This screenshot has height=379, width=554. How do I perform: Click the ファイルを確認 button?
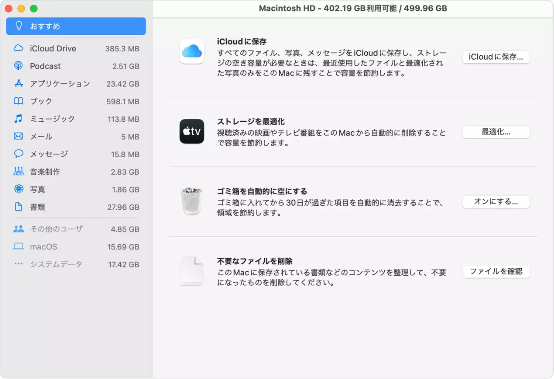(496, 271)
